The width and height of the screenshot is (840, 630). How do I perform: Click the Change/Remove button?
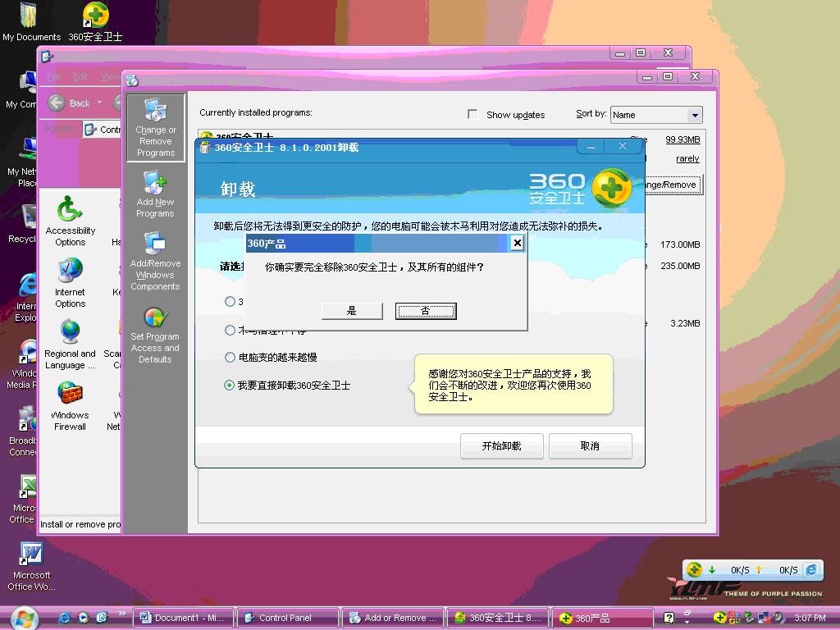point(673,185)
